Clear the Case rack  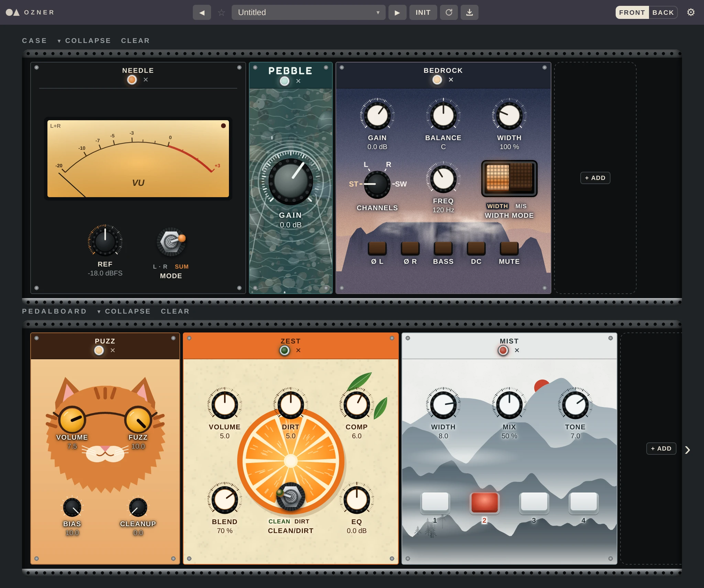coord(135,41)
